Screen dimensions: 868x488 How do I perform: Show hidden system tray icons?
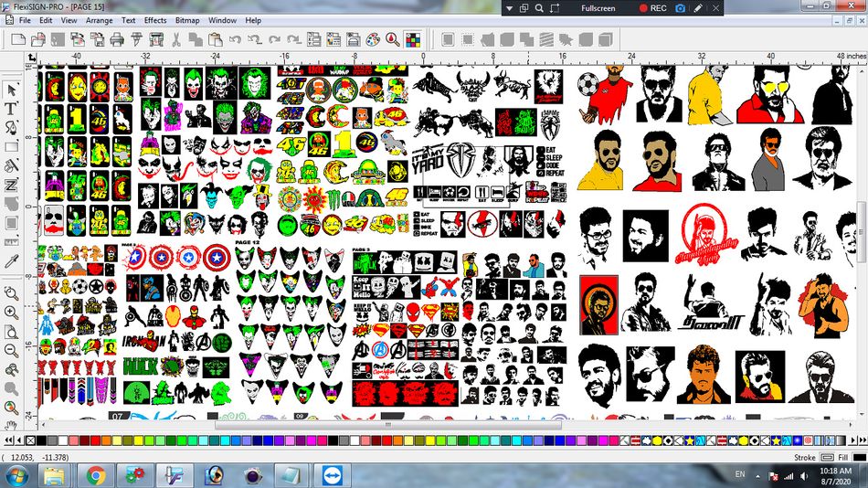[x=757, y=476]
